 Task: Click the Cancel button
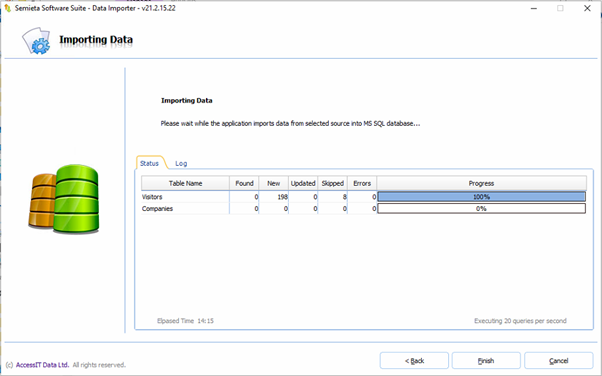558,361
